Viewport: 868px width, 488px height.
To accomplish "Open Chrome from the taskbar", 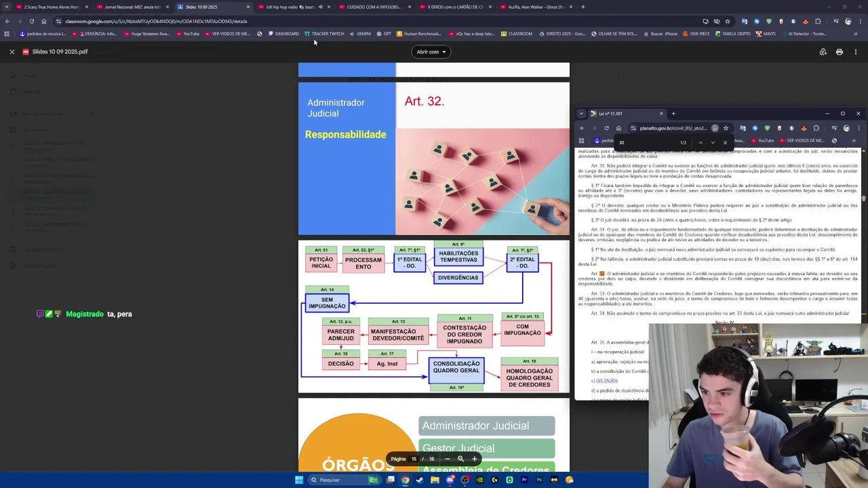I will [x=405, y=480].
